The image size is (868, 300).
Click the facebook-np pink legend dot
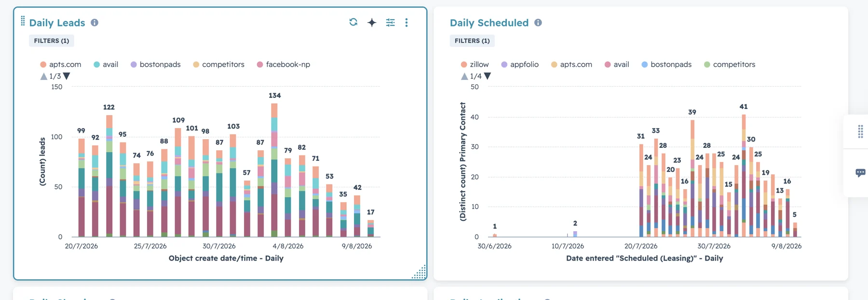260,65
